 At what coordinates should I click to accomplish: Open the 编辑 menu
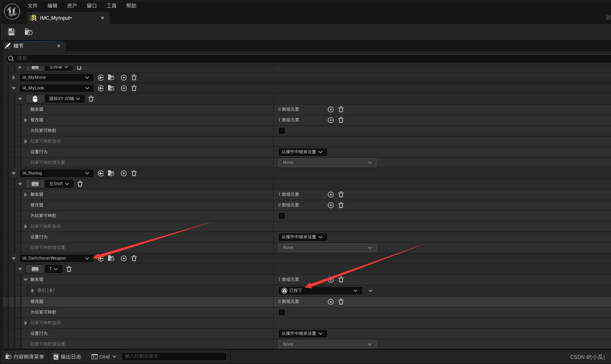(52, 6)
